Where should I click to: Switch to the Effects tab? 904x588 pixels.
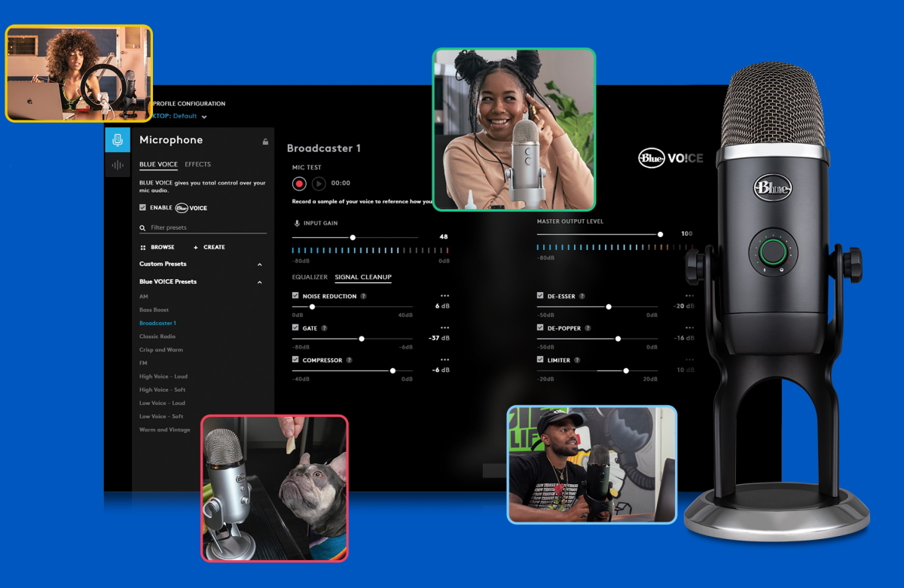(197, 164)
